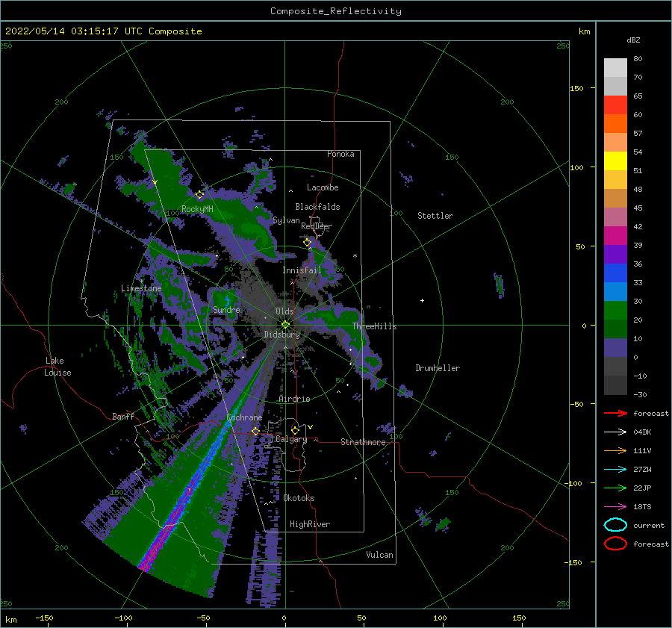672x628 pixels.
Task: Click the Okotoks label
Action: tap(299, 498)
